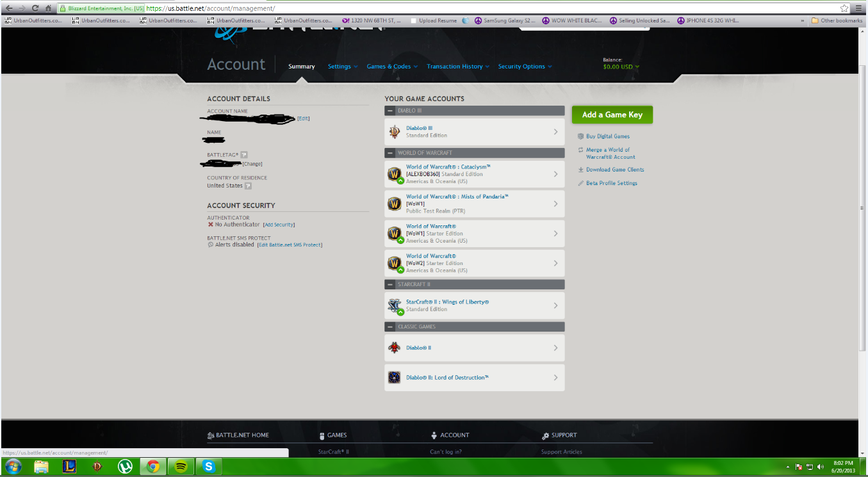Open Beta Profile Settings link
Viewport: 868px width, 477px height.
tap(612, 183)
